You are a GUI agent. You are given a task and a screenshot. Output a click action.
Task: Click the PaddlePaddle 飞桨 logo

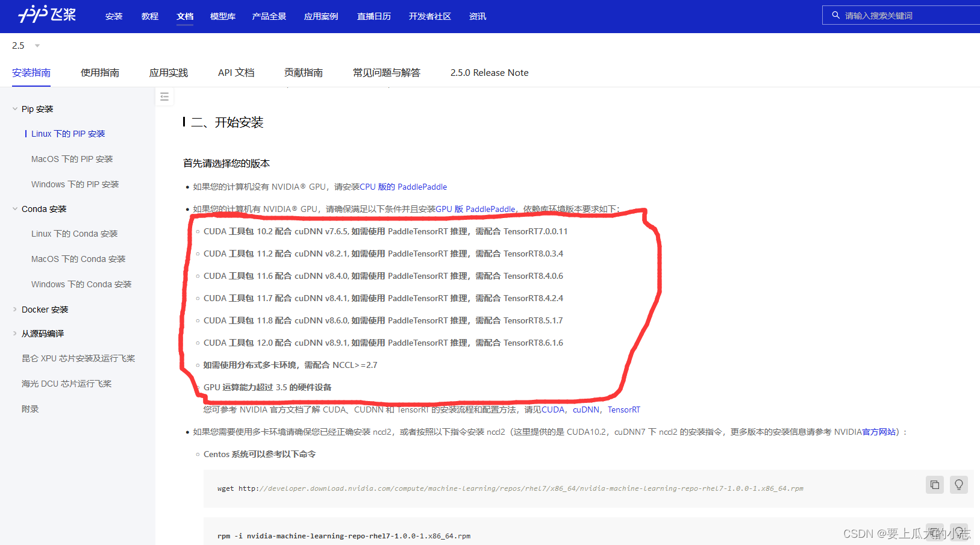coord(47,14)
